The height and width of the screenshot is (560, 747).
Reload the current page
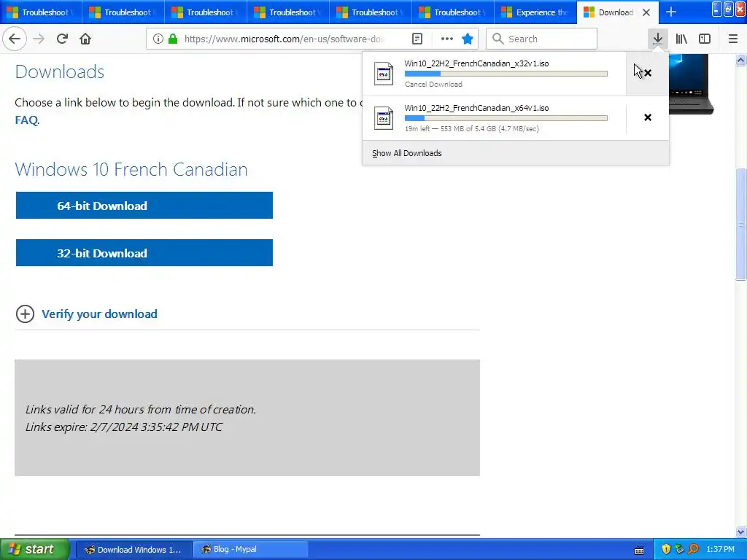62,39
